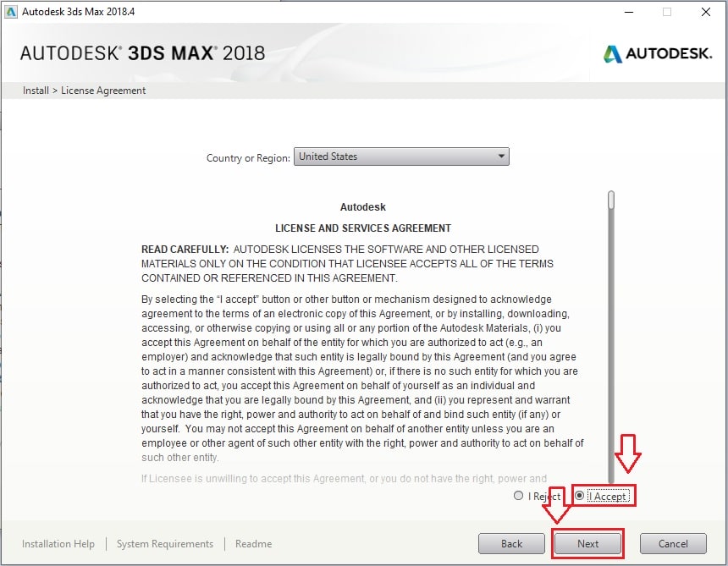The width and height of the screenshot is (728, 566).
Task: Click the dropdown arrow beside United States
Action: point(501,157)
